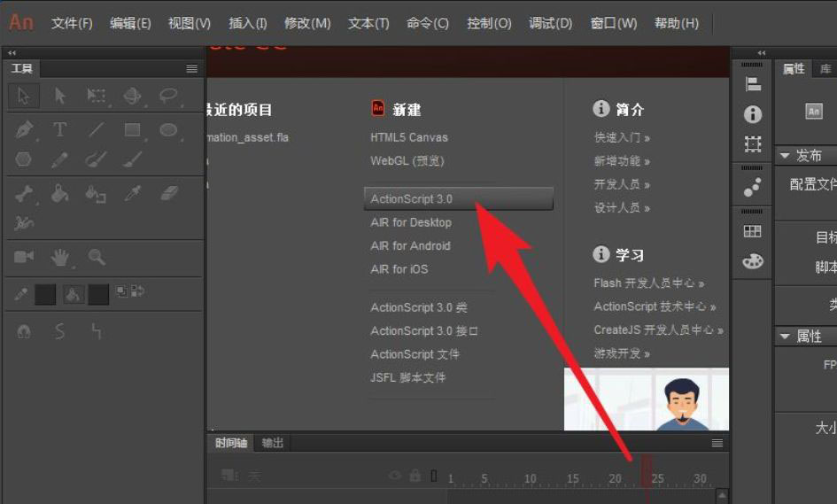Select the Rectangle tool
Screen dimensions: 837x504
point(132,129)
